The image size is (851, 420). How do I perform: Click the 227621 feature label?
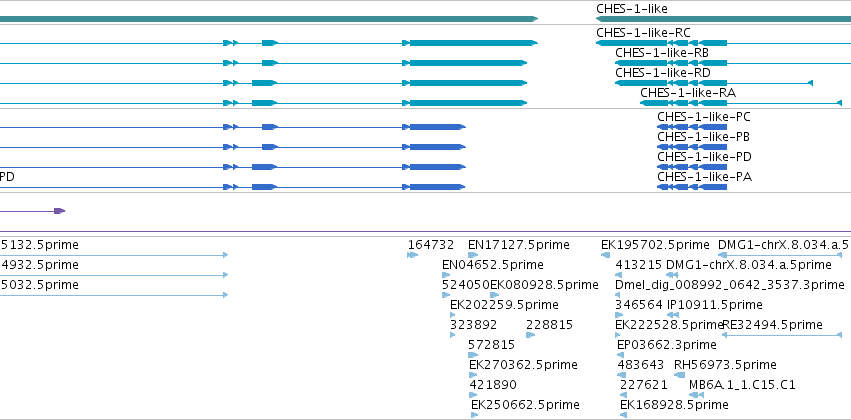644,385
